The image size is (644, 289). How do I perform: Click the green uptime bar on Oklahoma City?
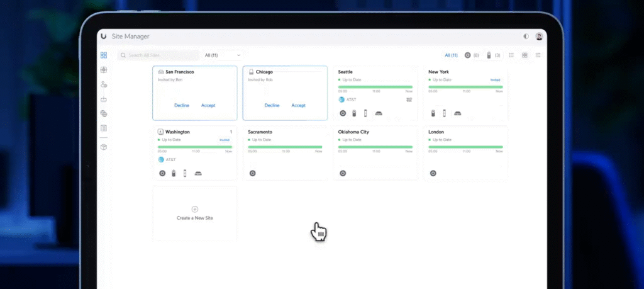[x=375, y=147]
